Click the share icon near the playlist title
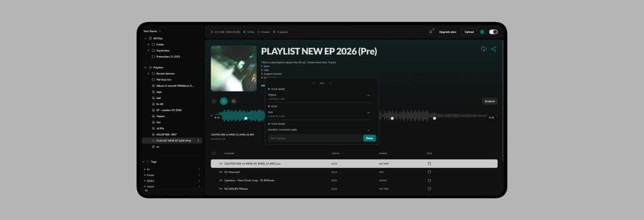Viewport: 644px width, 220px height. point(494,49)
